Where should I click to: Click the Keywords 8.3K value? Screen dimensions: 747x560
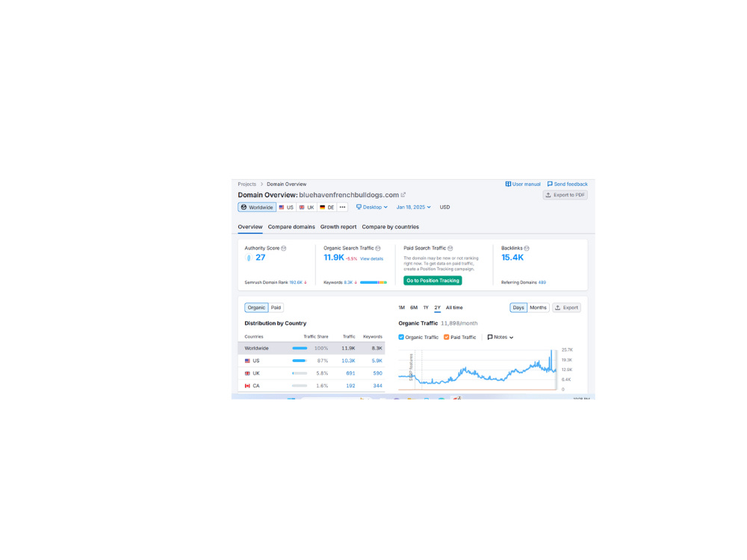(x=348, y=283)
